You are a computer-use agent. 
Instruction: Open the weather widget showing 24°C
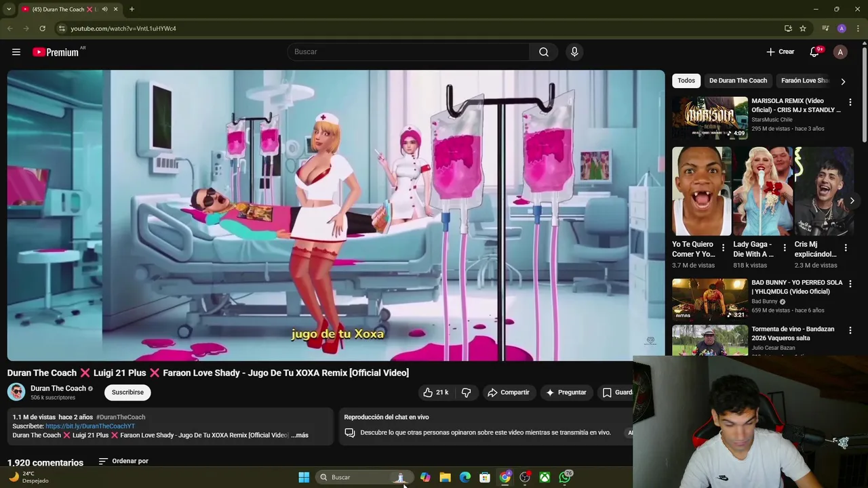(27, 477)
